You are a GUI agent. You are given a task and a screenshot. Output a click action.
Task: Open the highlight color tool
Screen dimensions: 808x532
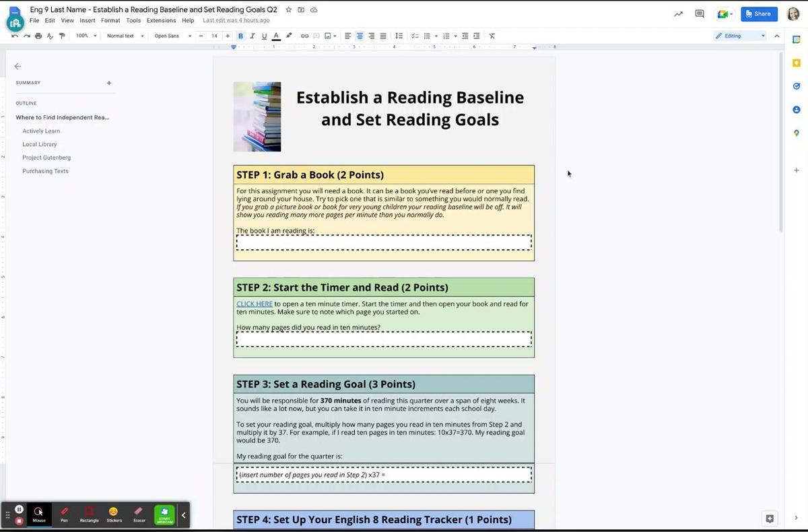(289, 36)
